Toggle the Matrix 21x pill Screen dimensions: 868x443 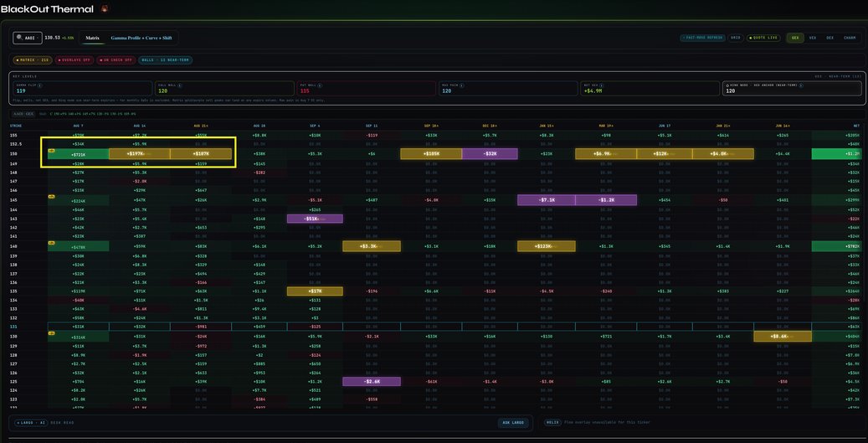(33, 59)
